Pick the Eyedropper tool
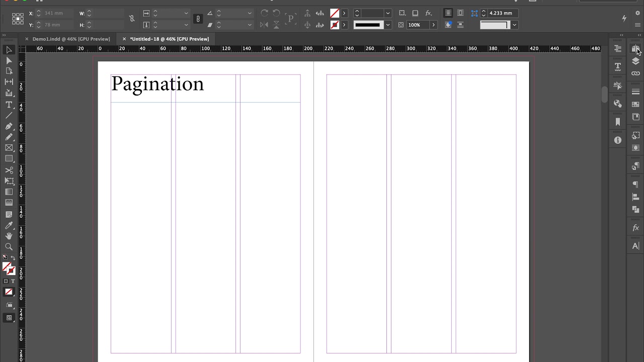 (x=9, y=225)
